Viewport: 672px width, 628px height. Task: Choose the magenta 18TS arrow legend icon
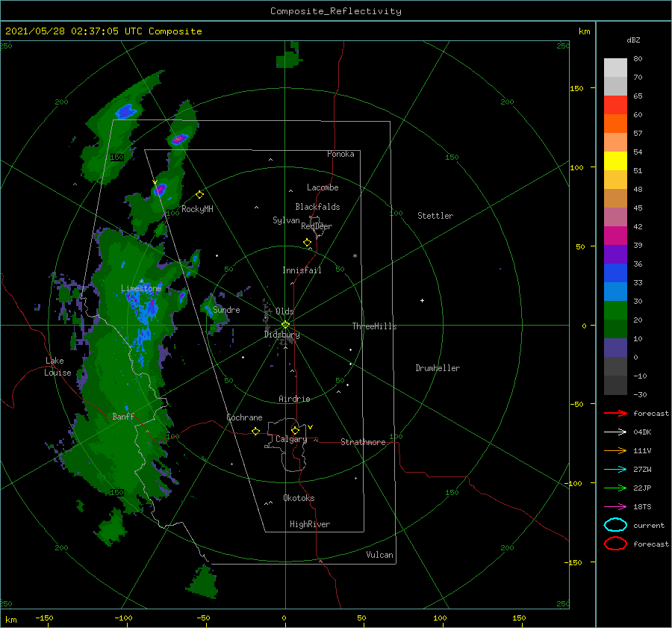pyautogui.click(x=615, y=507)
